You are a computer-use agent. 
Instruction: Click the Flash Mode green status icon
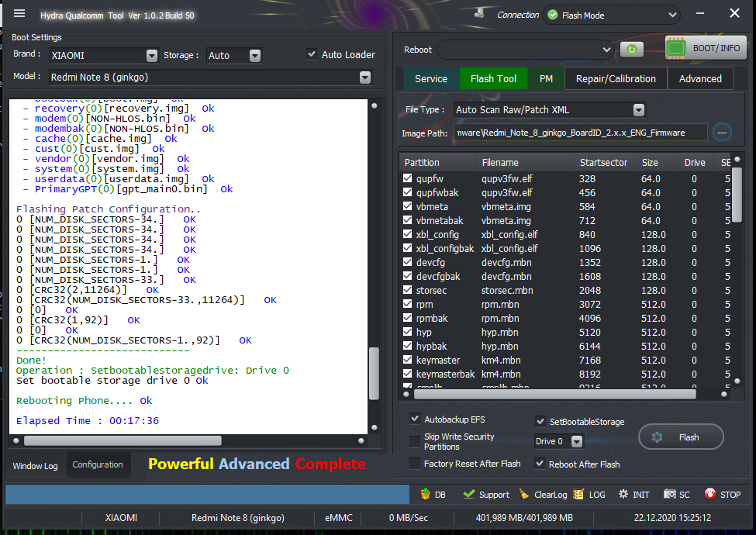553,15
